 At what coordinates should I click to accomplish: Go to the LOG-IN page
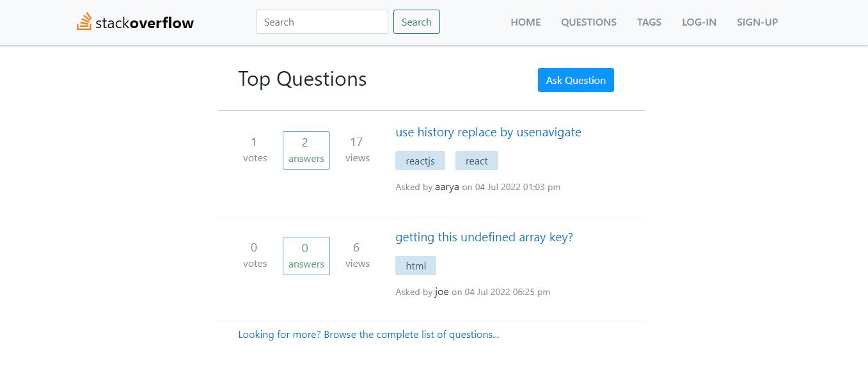(699, 22)
